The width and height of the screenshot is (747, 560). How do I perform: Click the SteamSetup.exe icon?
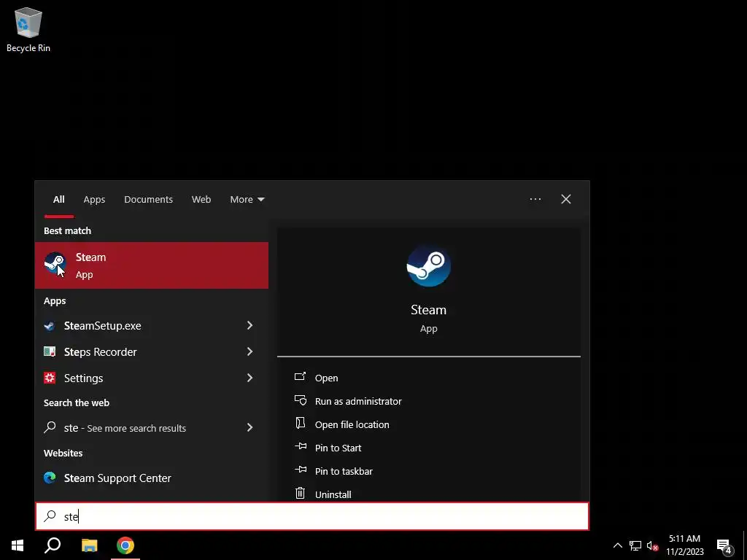click(50, 326)
